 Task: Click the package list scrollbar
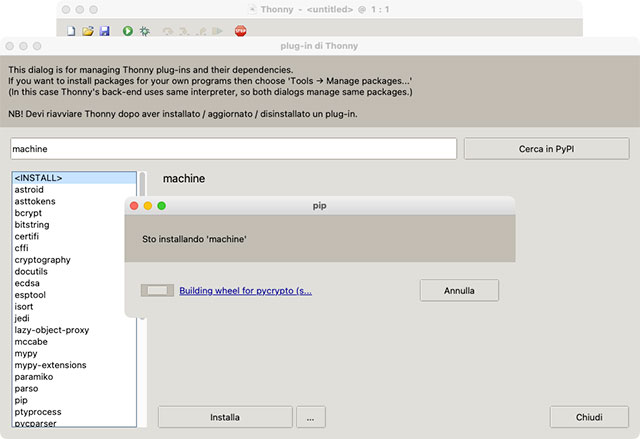coord(142,250)
